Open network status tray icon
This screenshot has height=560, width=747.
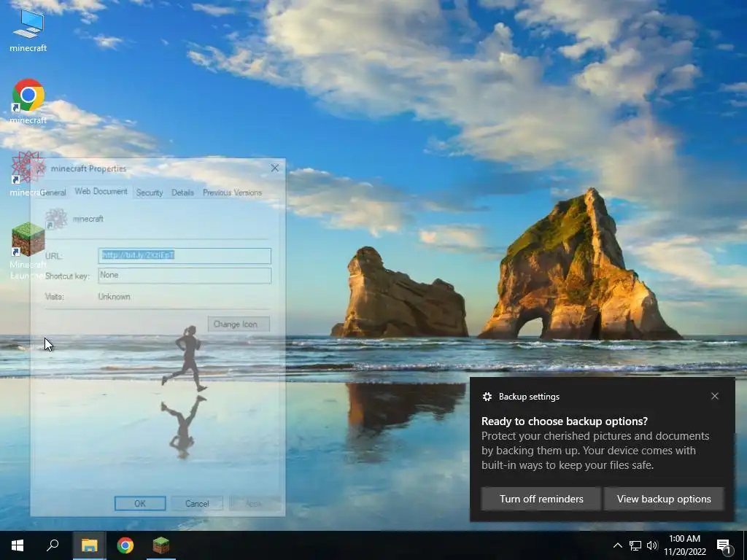coord(635,545)
